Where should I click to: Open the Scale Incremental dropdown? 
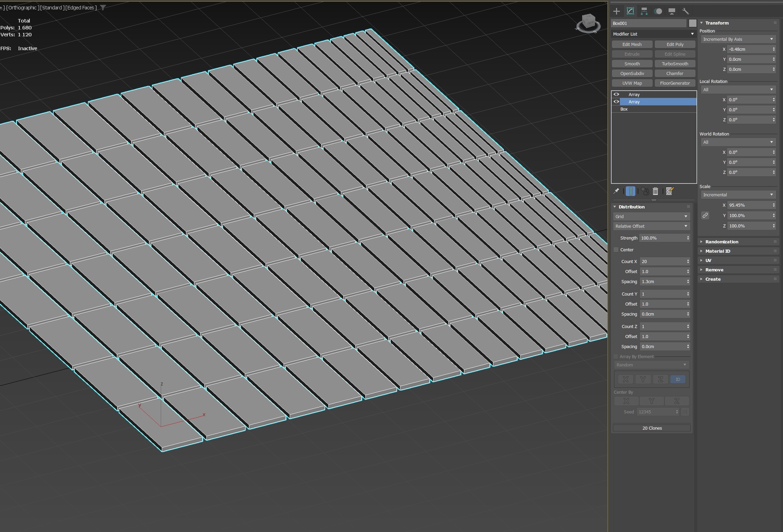pyautogui.click(x=738, y=195)
